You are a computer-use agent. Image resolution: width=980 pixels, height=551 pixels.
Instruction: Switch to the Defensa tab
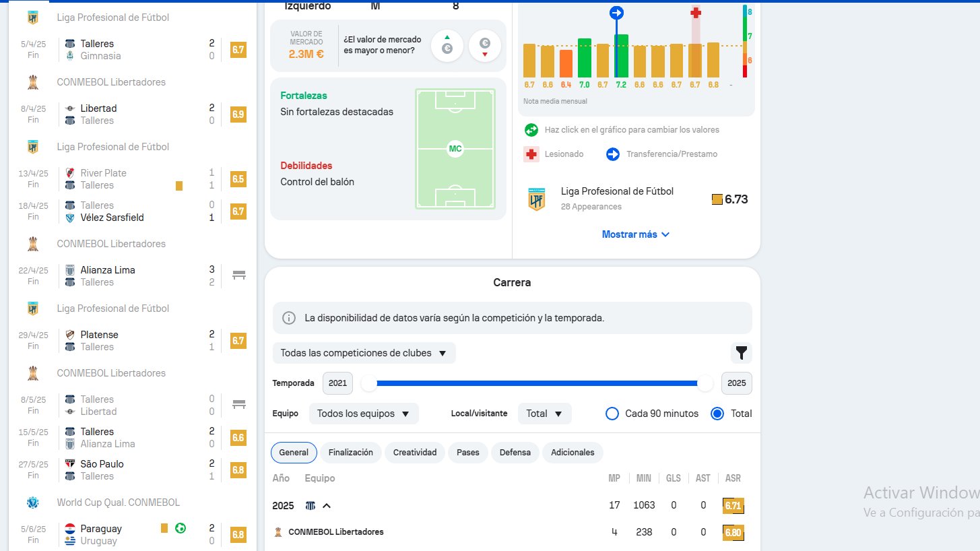515,453
